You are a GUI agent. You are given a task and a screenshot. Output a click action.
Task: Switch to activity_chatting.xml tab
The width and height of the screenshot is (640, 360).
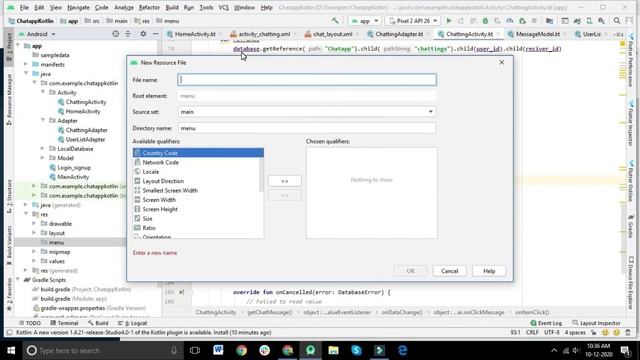[264, 34]
